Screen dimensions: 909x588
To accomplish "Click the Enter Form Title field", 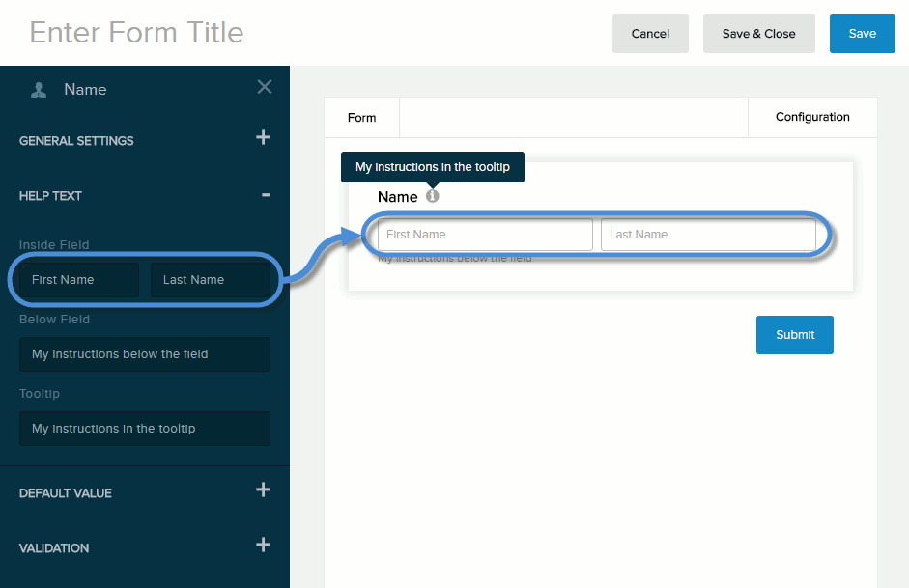I will point(136,33).
